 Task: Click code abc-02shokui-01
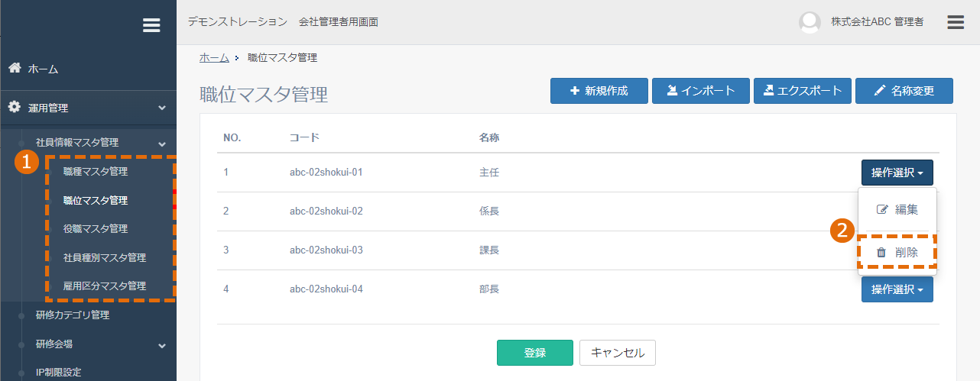[x=326, y=173]
